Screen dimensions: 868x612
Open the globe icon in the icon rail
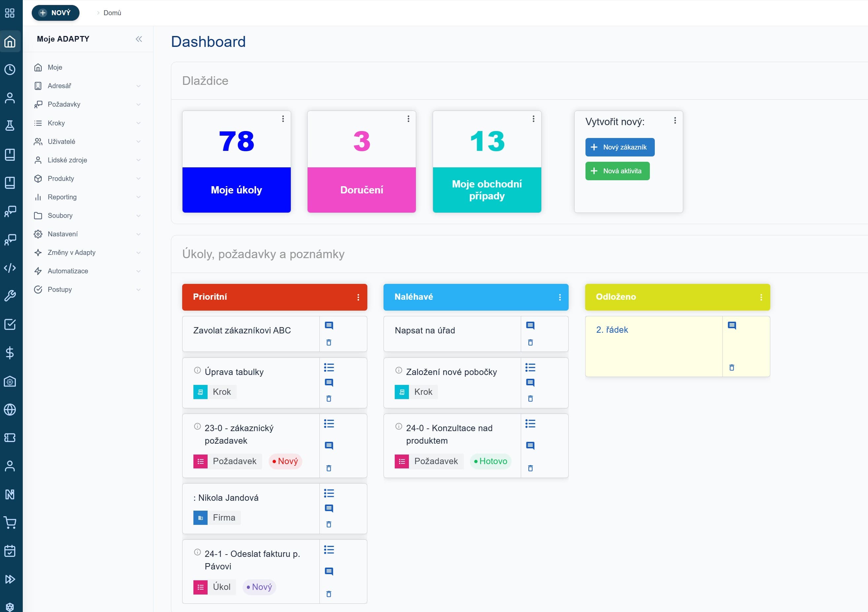[x=10, y=409]
